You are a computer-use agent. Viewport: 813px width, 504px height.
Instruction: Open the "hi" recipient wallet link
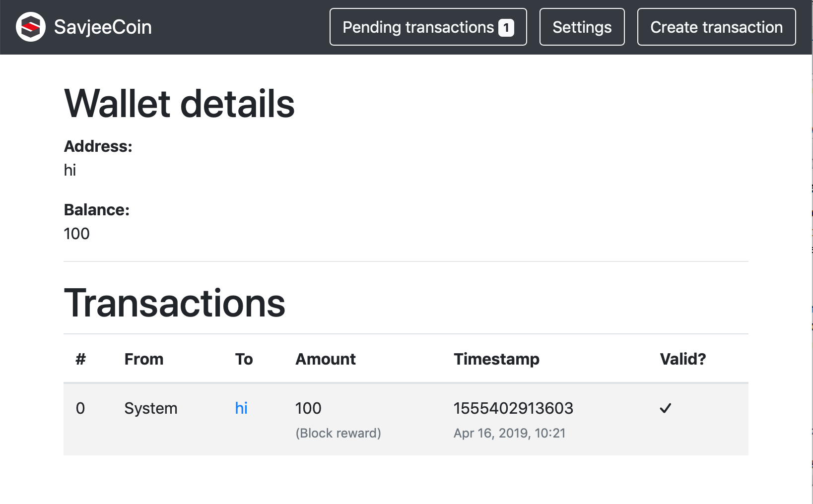coord(241,408)
